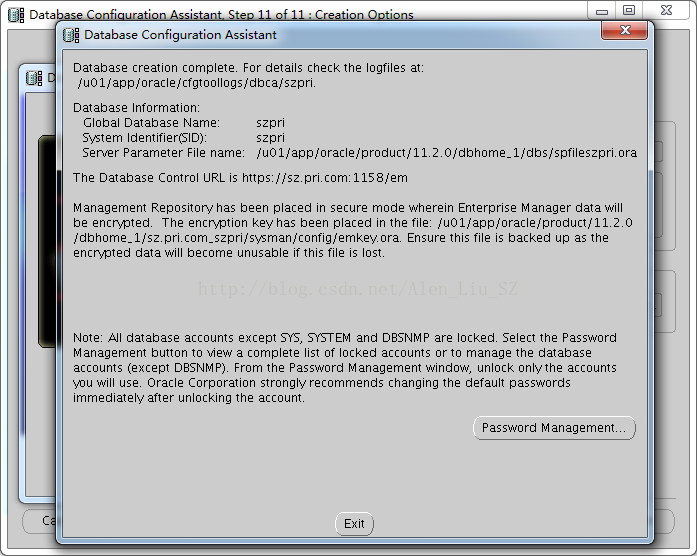Click the 'Database Information:' heading
697x556 pixels.
click(136, 108)
